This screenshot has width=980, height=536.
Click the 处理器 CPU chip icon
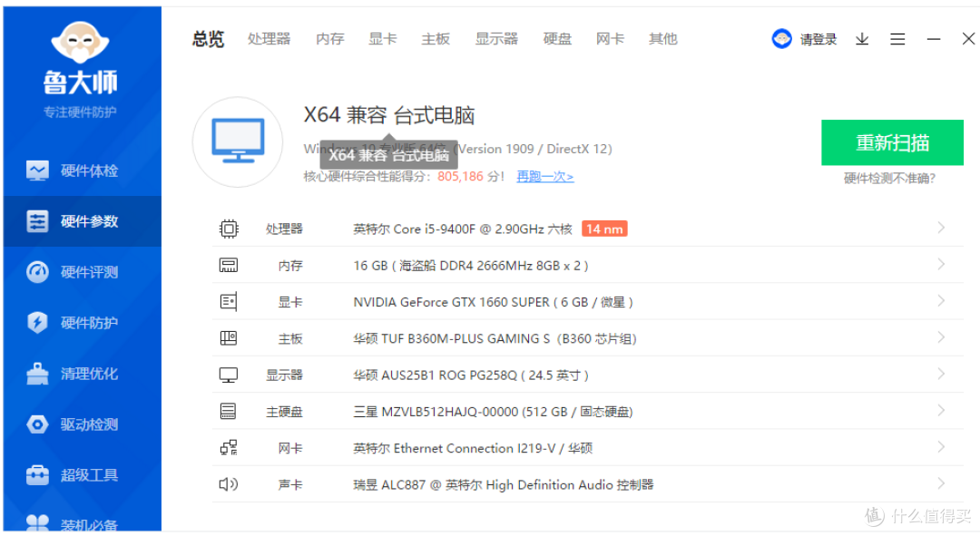click(229, 229)
